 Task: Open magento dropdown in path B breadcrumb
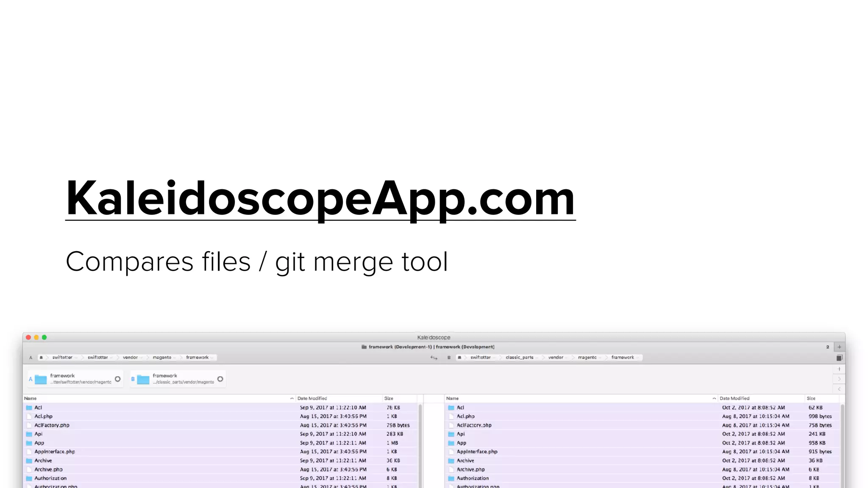coord(590,358)
